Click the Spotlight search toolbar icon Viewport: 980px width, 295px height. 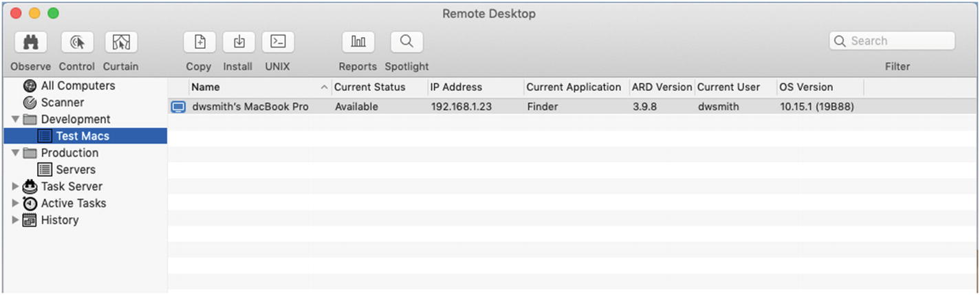click(406, 42)
